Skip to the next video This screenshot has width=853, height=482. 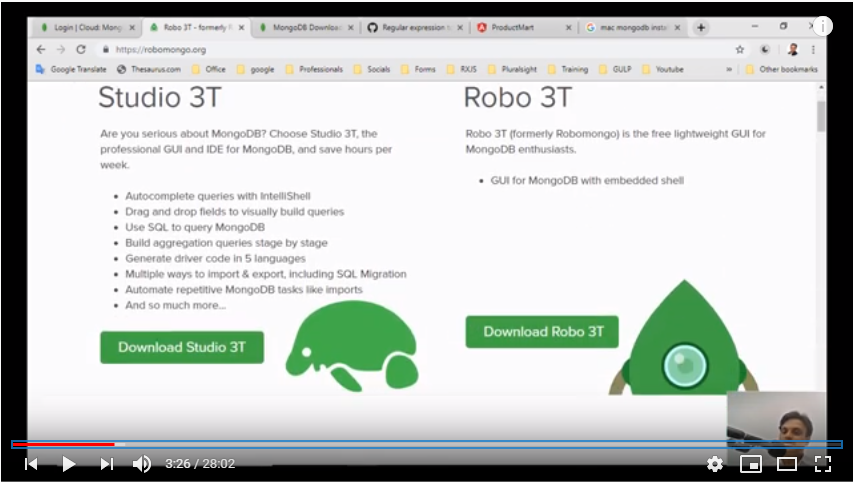107,464
